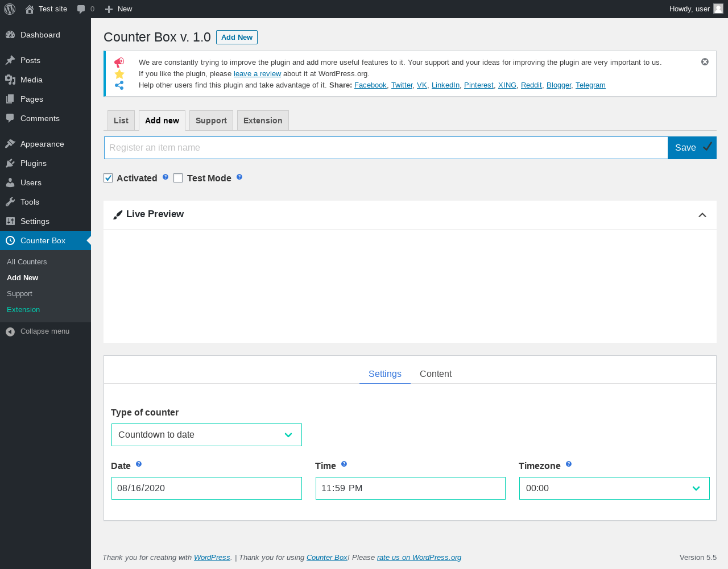
Task: Click the share icon in notice
Action: 119,85
